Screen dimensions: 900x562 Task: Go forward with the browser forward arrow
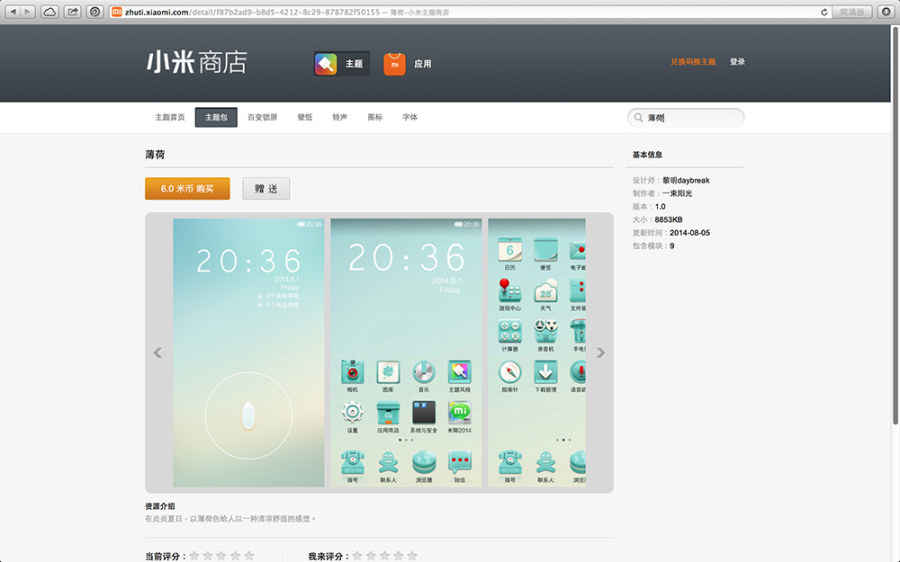tap(28, 11)
